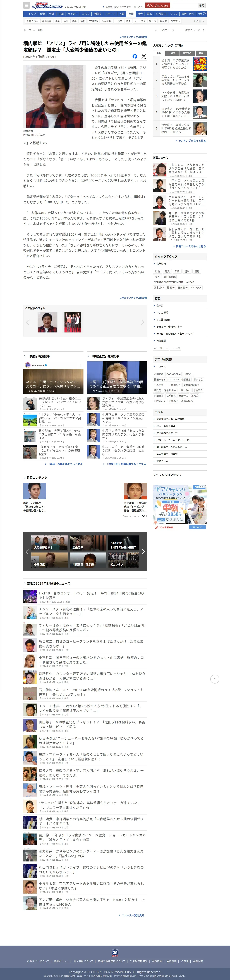The image size is (230, 980).
Task: Open the 前のニュース previous news link
Action: (x=165, y=30)
